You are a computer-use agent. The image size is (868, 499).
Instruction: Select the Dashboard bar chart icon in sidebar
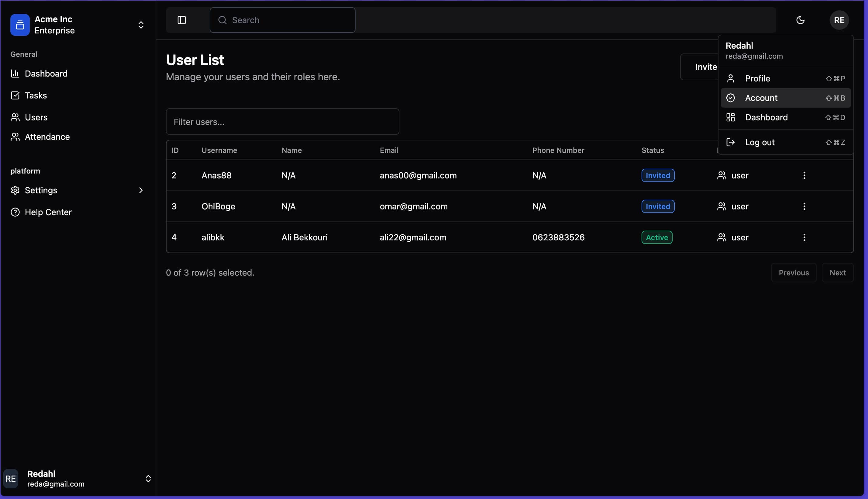coord(15,73)
